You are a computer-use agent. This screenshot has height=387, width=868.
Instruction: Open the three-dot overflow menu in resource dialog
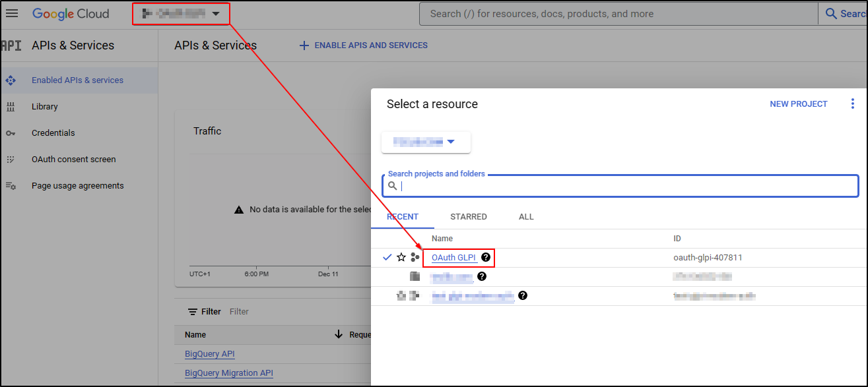pyautogui.click(x=853, y=103)
